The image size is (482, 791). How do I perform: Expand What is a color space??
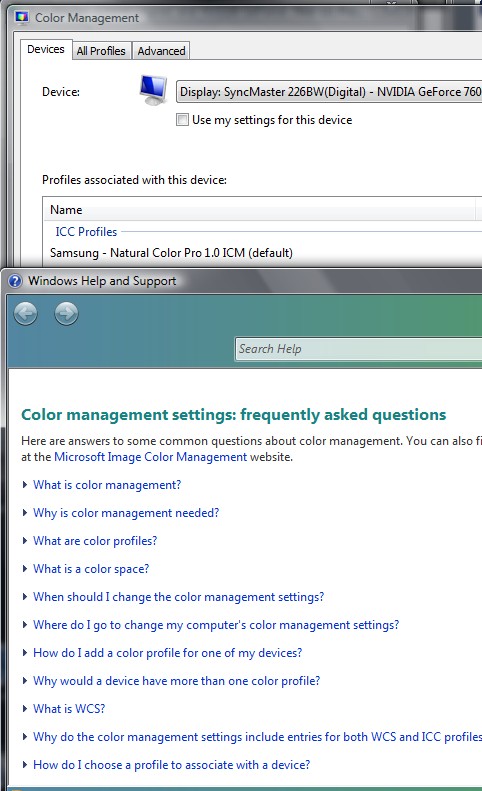click(x=91, y=569)
